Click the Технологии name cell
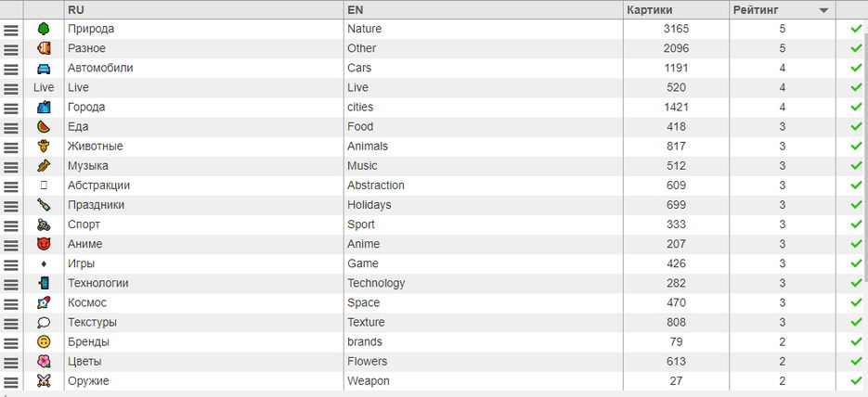868x397 pixels. (x=98, y=283)
